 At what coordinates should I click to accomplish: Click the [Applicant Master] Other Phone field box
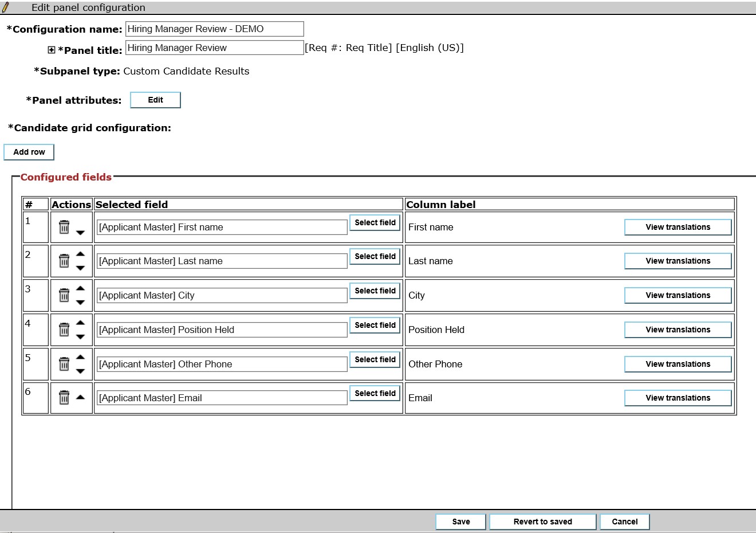coord(222,364)
